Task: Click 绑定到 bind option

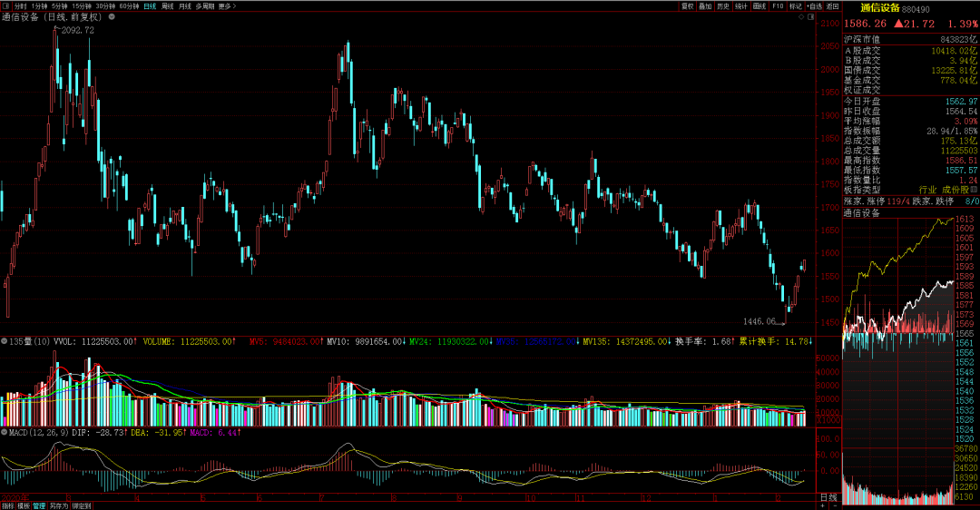Action: pos(82,505)
